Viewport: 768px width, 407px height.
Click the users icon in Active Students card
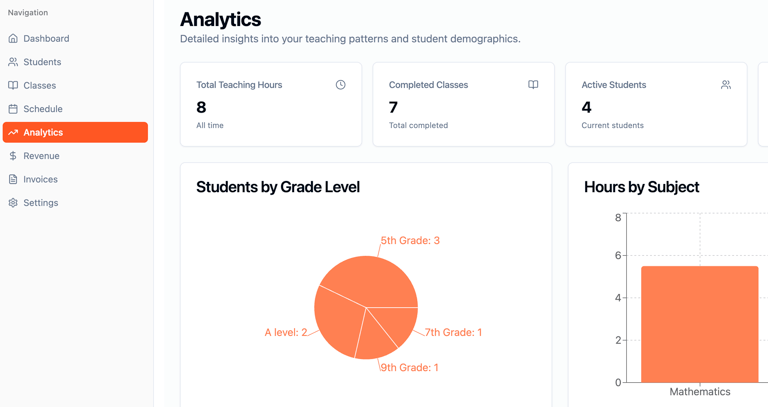726,85
